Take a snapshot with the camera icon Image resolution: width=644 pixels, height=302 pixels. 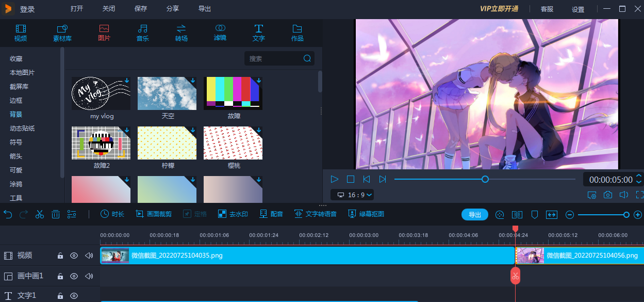[x=608, y=195]
